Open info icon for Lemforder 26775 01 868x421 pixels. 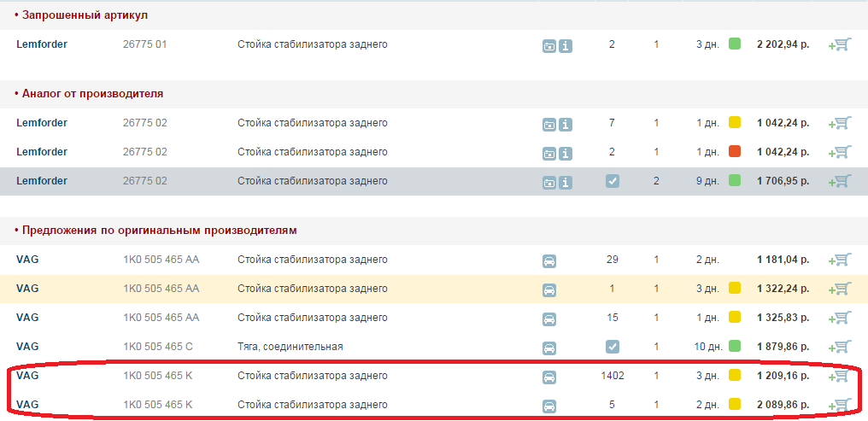tap(566, 46)
